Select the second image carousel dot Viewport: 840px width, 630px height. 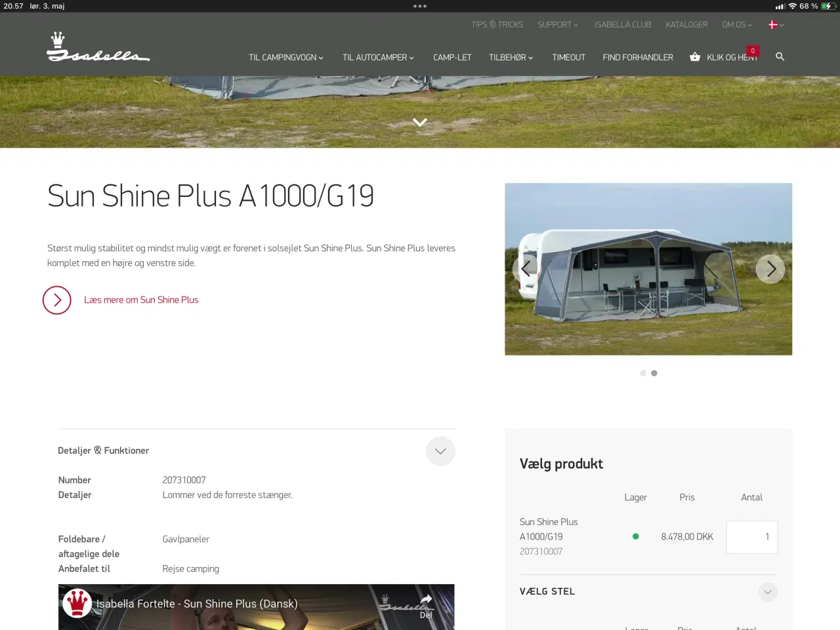[x=654, y=373]
